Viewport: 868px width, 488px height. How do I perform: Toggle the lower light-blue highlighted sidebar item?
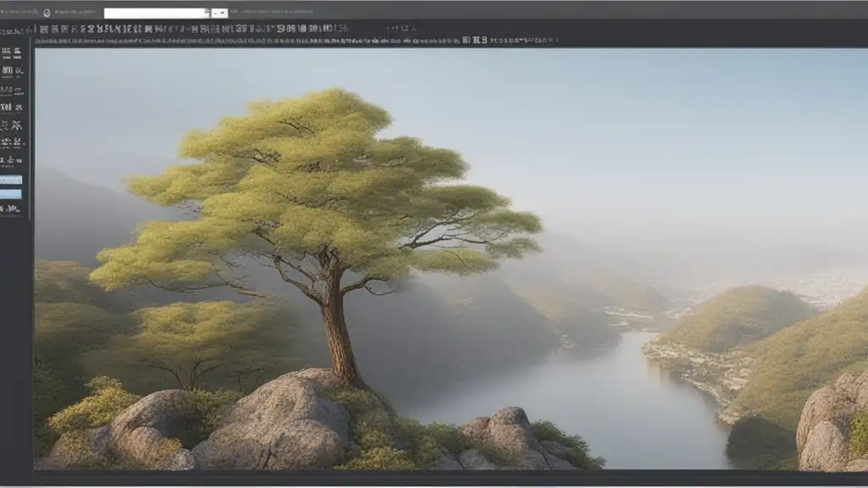[11, 194]
